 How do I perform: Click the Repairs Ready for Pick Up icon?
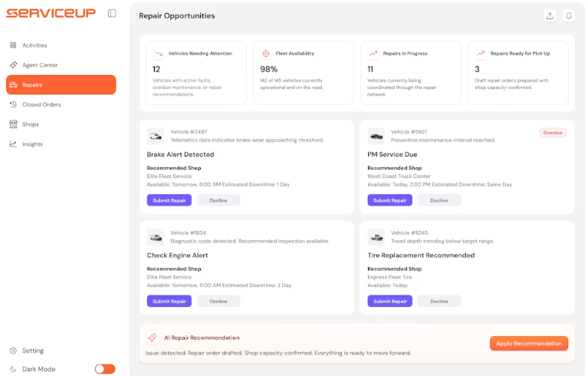481,54
